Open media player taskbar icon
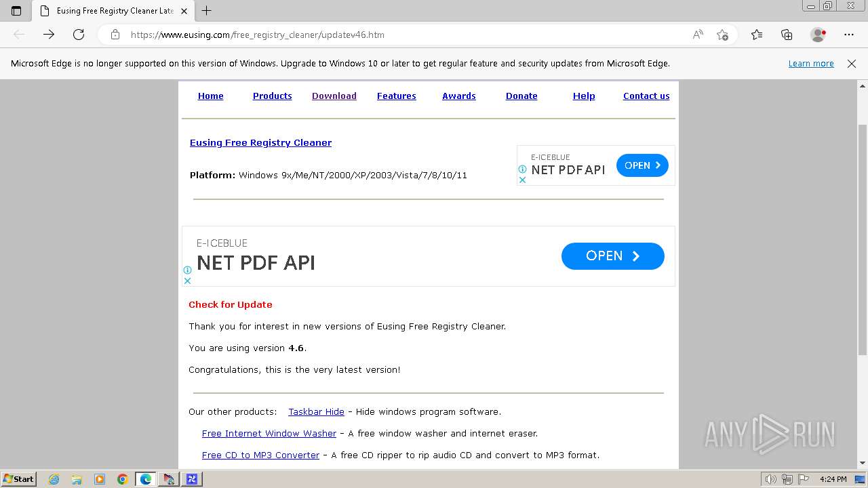 (x=100, y=479)
